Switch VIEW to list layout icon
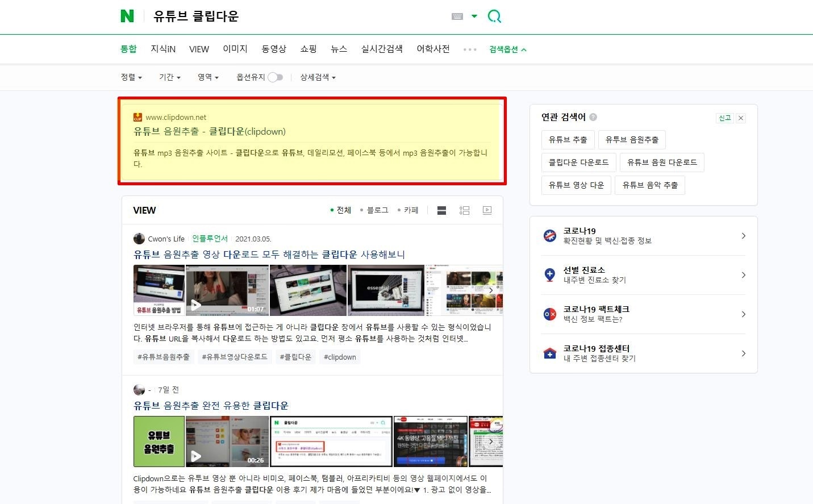The height and width of the screenshot is (504, 813). (464, 210)
